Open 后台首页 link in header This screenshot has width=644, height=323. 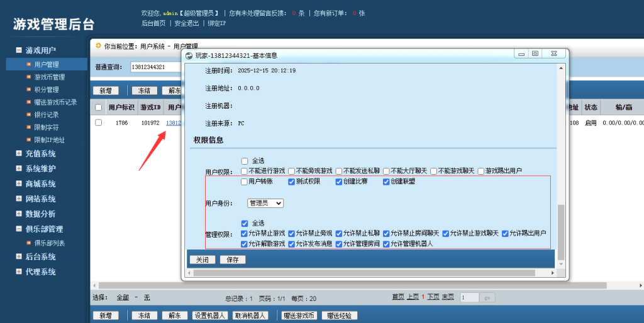click(153, 23)
